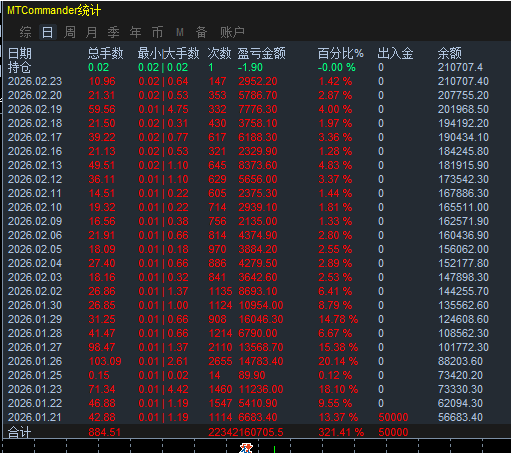Select date 2026.02.13
511x453 pixels.
35,165
